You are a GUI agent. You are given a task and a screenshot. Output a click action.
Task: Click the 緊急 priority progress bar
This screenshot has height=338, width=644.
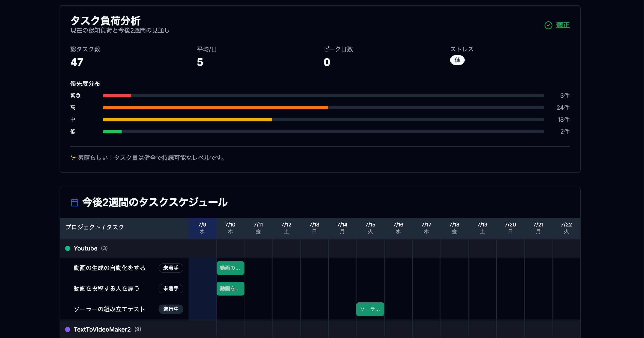(117, 95)
